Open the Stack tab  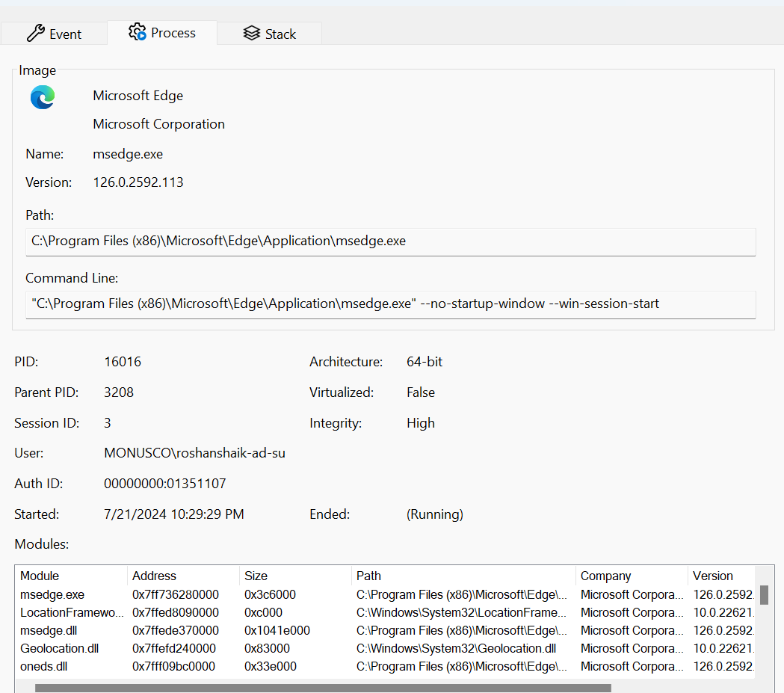coord(270,34)
